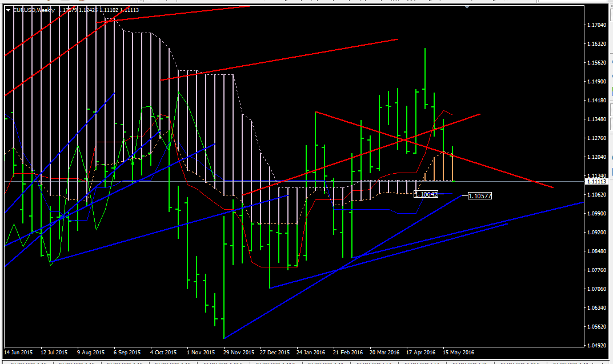This screenshot has width=613, height=364.
Task: Click the 1.13480 price scale value
Action: 596,119
